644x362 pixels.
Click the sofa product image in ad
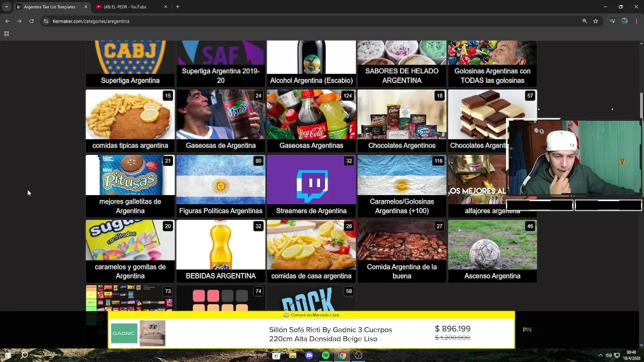point(152,333)
